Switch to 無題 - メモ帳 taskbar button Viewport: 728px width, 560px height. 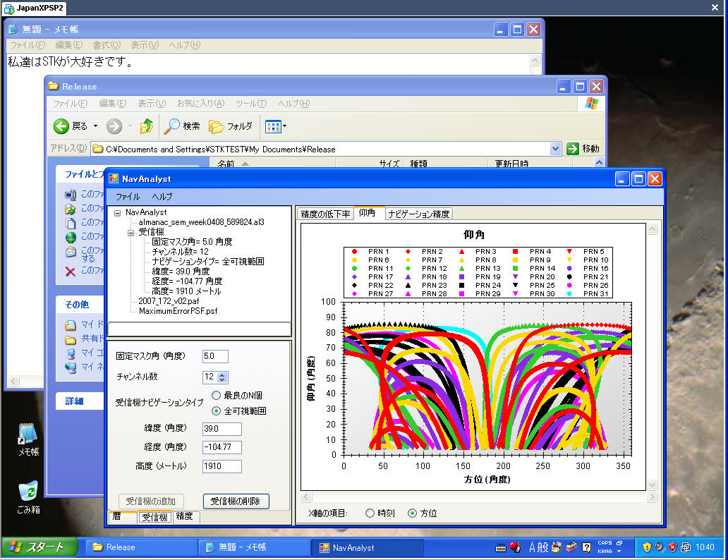click(255, 547)
